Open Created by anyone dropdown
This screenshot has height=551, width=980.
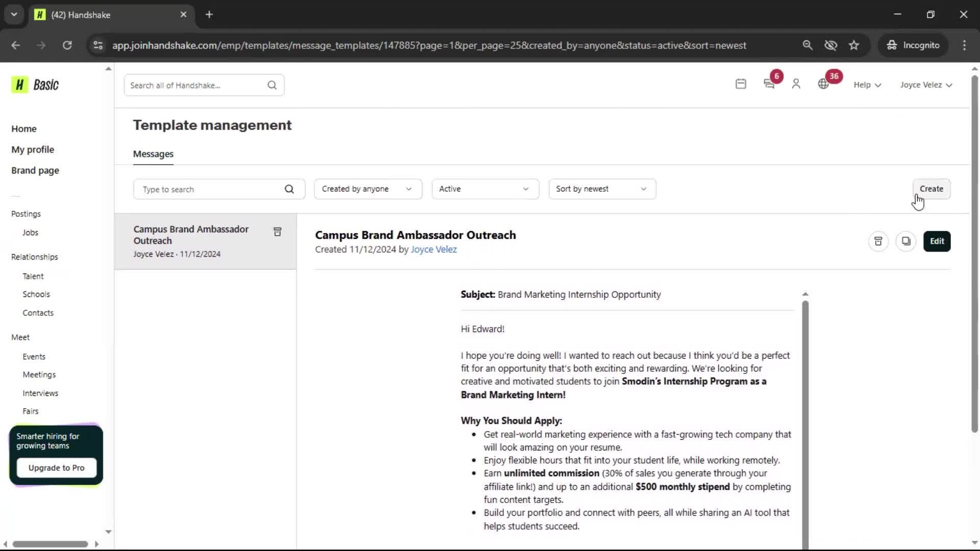tap(368, 189)
